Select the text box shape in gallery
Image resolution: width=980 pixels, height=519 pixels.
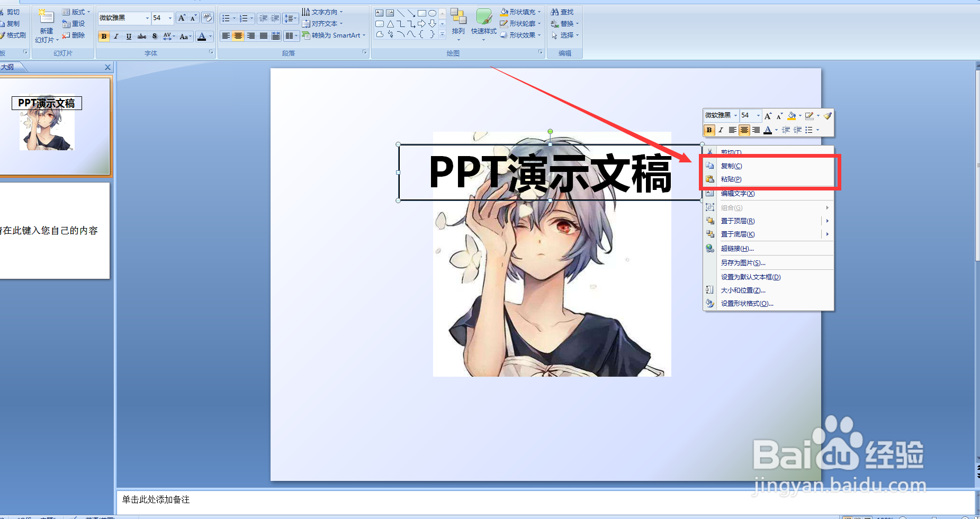[x=379, y=13]
